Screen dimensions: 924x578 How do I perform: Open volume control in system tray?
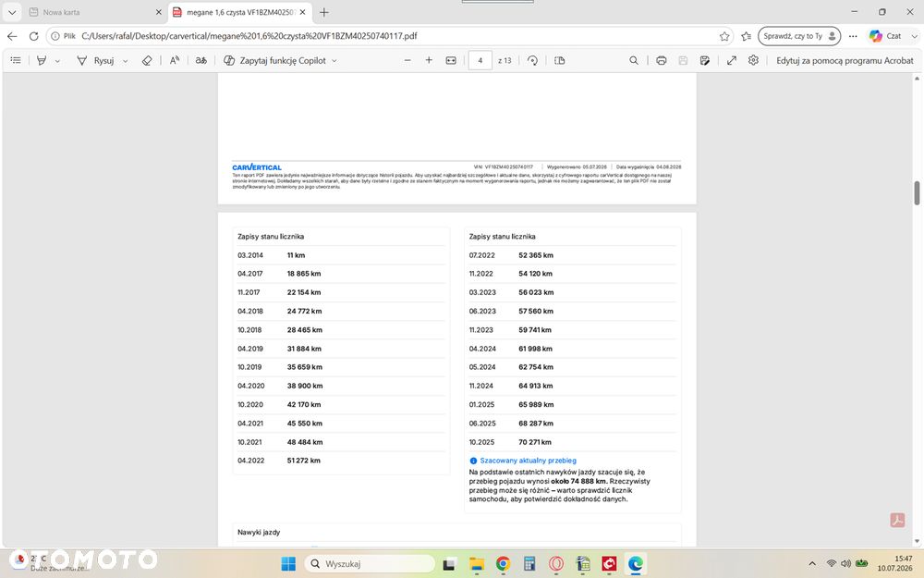tap(845, 564)
